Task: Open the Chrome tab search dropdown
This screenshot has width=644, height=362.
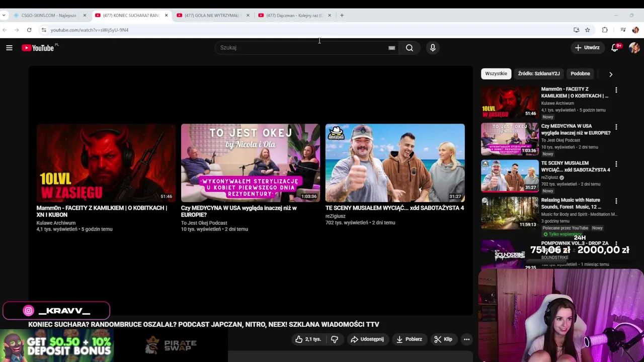Action: click(x=4, y=15)
